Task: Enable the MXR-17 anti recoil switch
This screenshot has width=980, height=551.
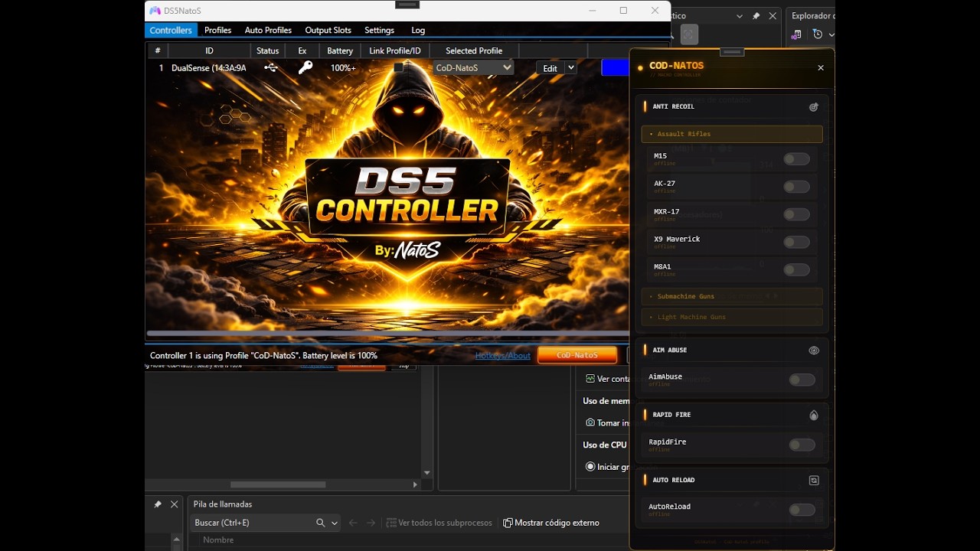Action: [x=796, y=214]
